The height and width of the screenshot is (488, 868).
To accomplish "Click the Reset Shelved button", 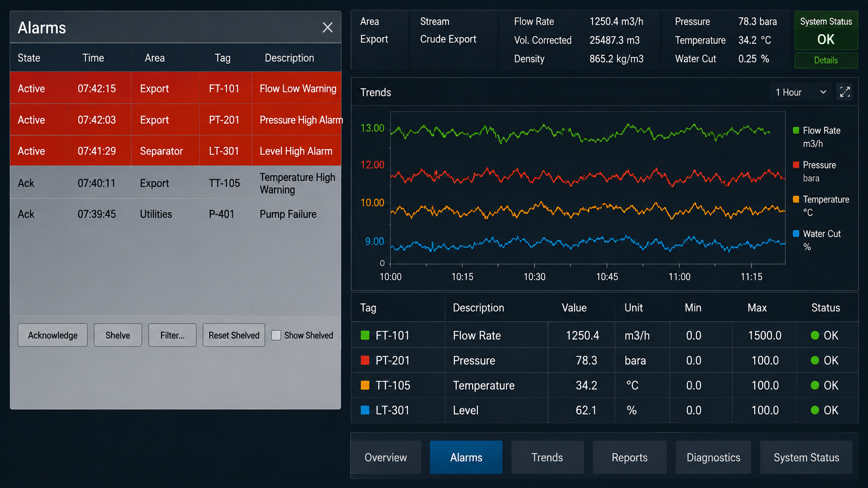I will pos(234,335).
